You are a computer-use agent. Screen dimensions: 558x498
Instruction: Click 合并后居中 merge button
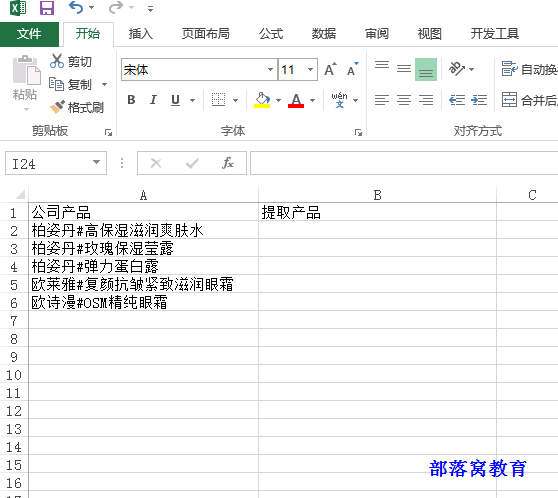coord(530,100)
